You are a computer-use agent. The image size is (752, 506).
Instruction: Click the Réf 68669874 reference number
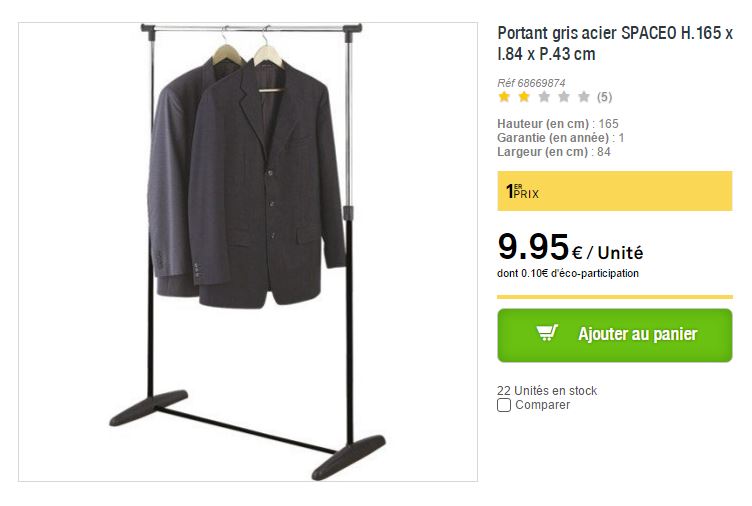[531, 83]
